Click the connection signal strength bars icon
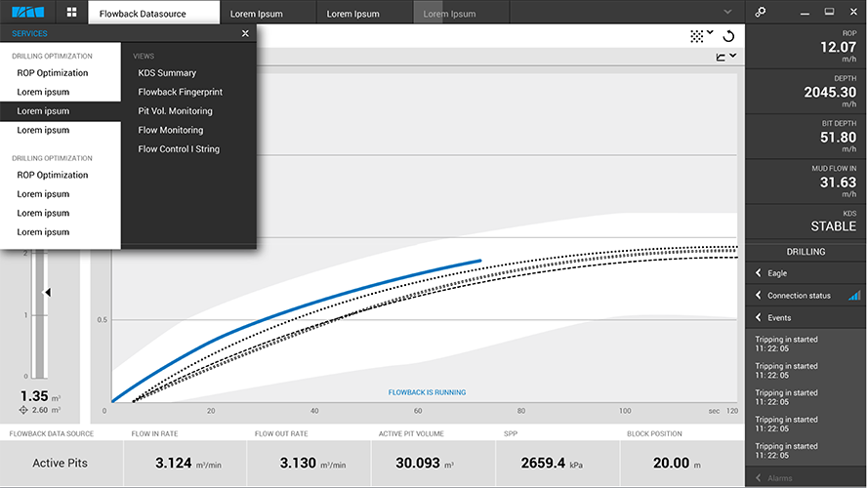Image resolution: width=868 pixels, height=488 pixels. [x=854, y=295]
